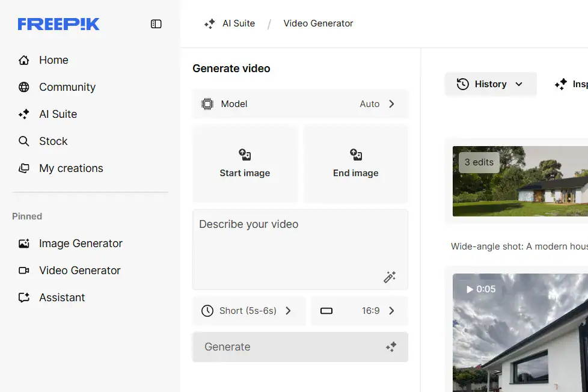Click the Generate button
Screen dimensions: 588x392
coord(301,347)
